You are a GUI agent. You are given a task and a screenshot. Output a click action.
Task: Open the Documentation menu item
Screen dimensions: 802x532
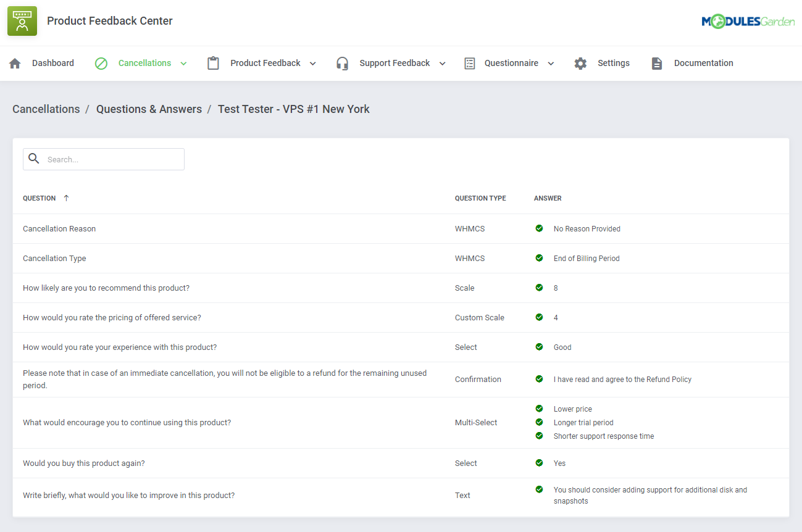[x=704, y=62]
